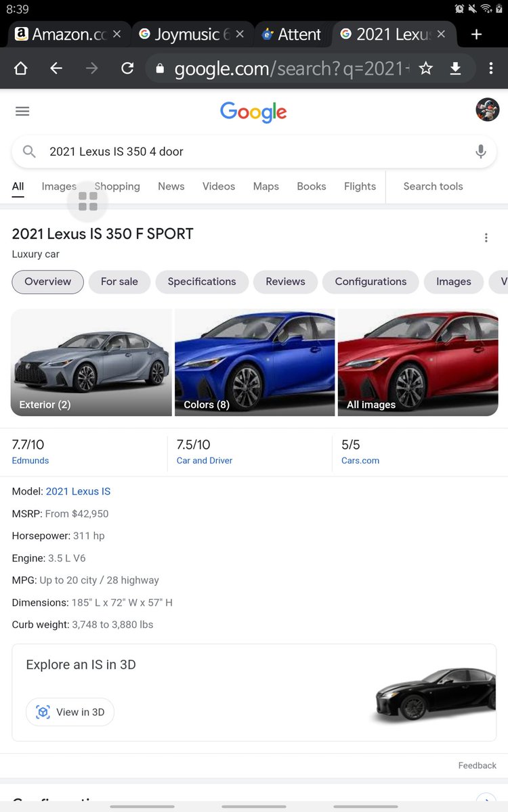508x812 pixels.
Task: Open the Car and Driver rating link
Action: pos(205,460)
